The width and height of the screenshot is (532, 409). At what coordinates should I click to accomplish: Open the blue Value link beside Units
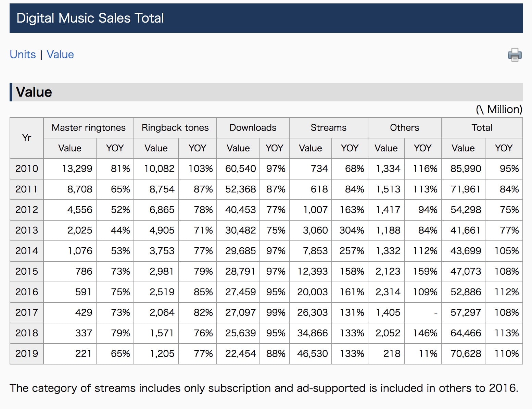point(60,54)
